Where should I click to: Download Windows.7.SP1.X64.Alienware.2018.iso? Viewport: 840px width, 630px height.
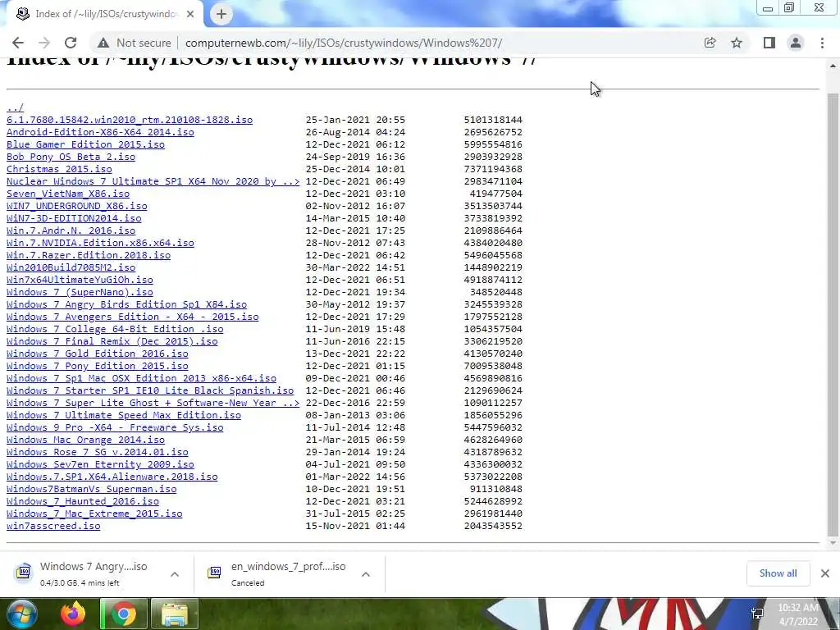(x=112, y=477)
